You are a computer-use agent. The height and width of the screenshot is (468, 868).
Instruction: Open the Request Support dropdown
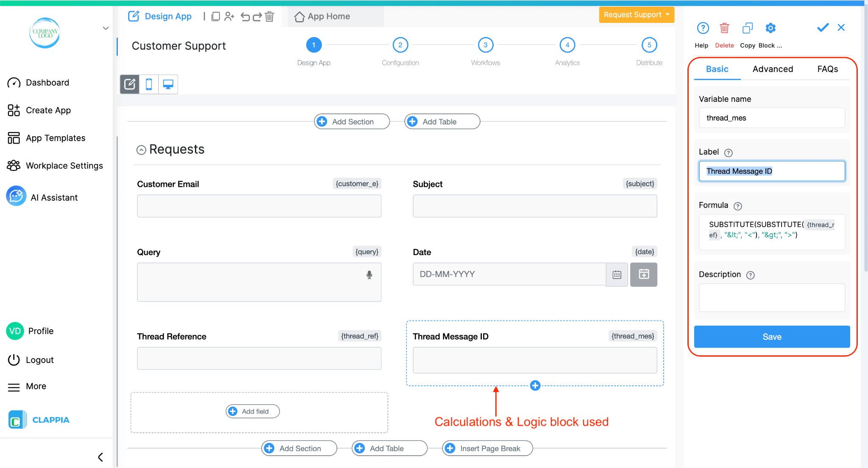(x=636, y=15)
